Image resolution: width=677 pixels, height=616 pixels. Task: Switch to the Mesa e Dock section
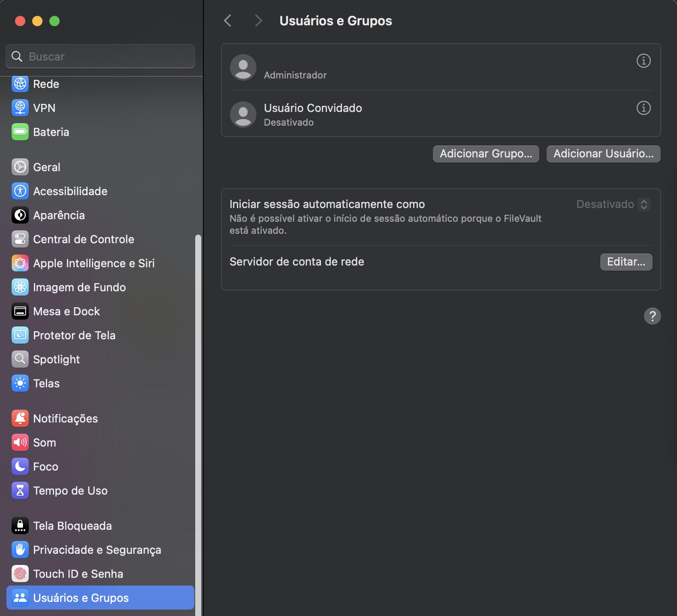pos(66,311)
